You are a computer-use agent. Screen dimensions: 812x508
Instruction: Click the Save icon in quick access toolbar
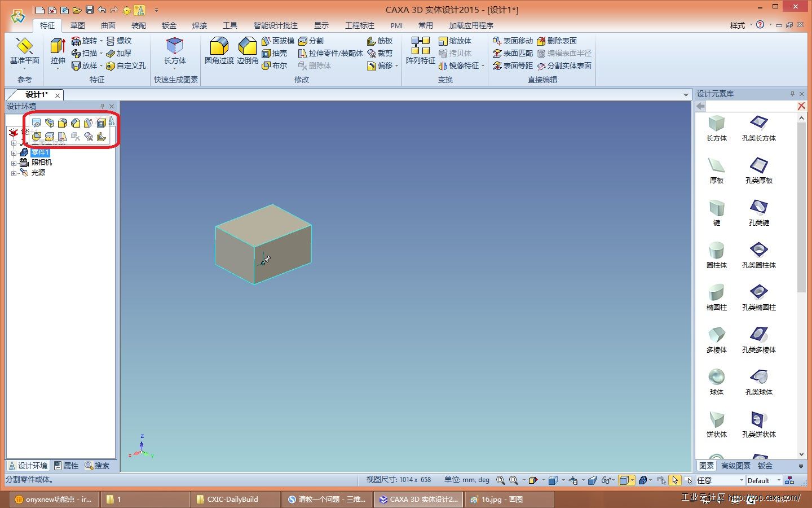point(89,10)
